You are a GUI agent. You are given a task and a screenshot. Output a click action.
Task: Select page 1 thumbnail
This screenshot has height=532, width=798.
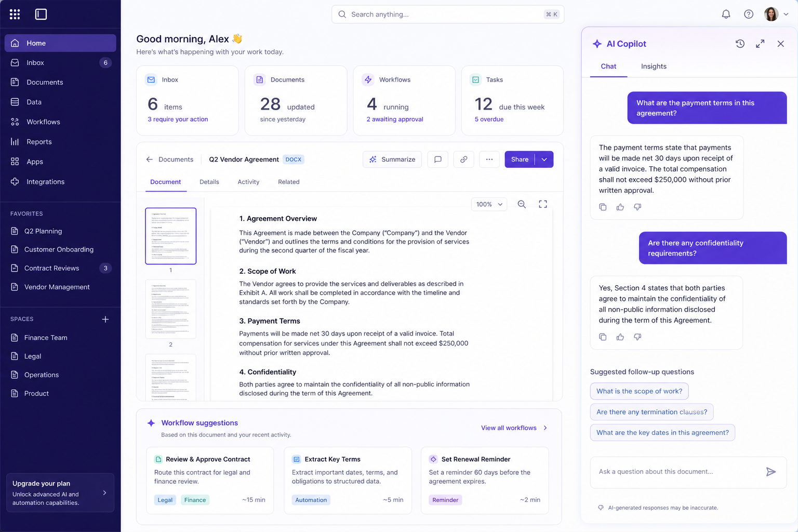(171, 236)
